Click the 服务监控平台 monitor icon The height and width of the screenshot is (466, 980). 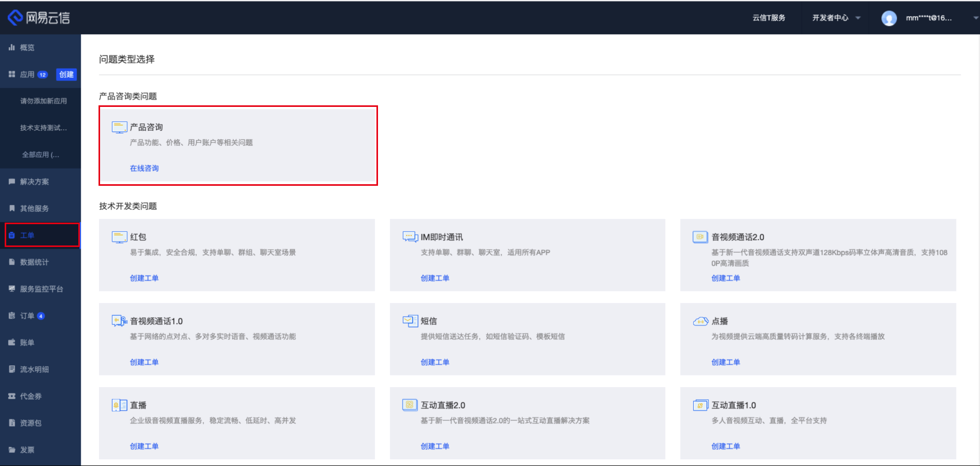(x=11, y=289)
